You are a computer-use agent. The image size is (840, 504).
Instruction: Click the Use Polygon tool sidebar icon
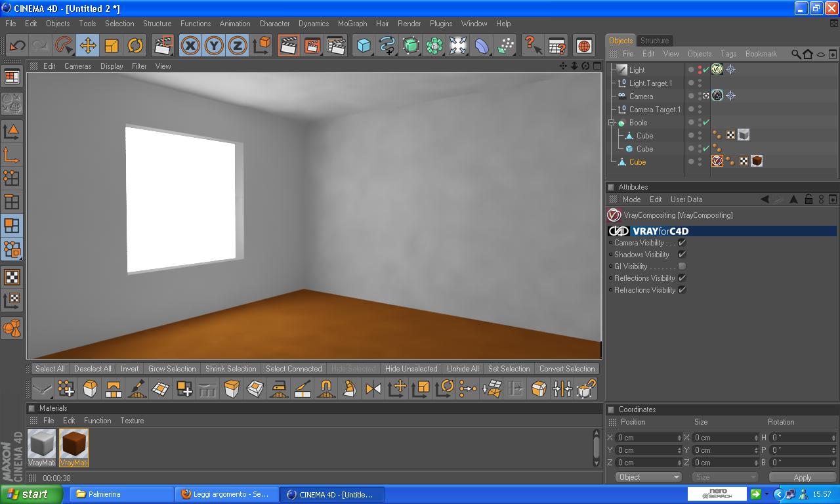click(12, 225)
